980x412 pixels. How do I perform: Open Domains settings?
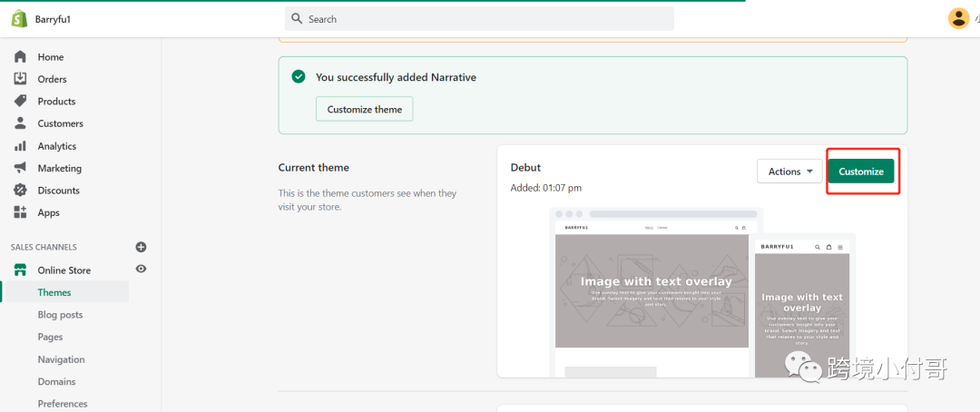coord(56,381)
